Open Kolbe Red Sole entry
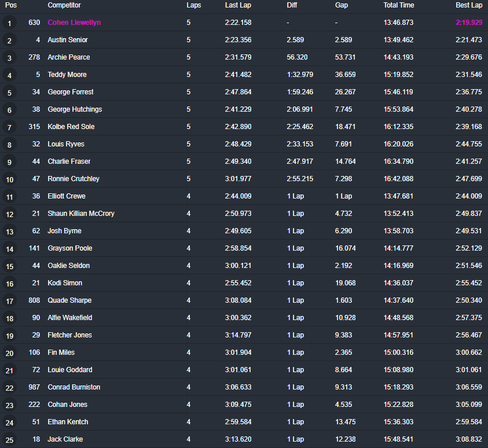The image size is (488, 448). (71, 127)
